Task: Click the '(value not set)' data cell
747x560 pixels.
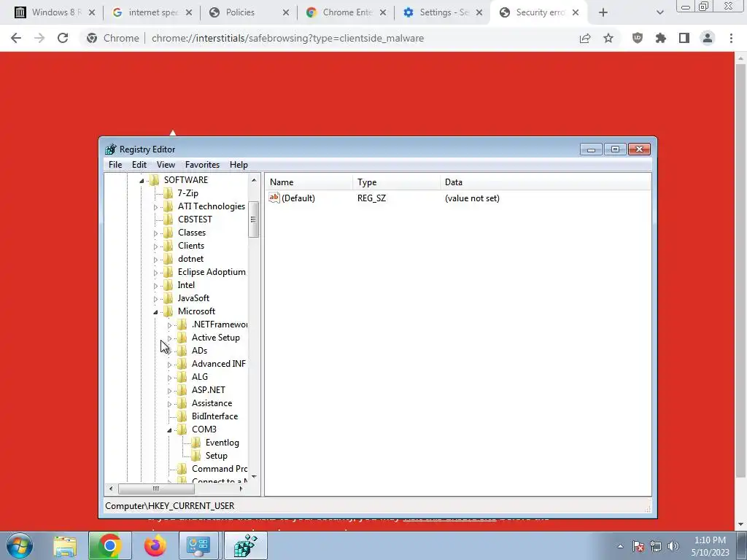Action: coord(472,198)
